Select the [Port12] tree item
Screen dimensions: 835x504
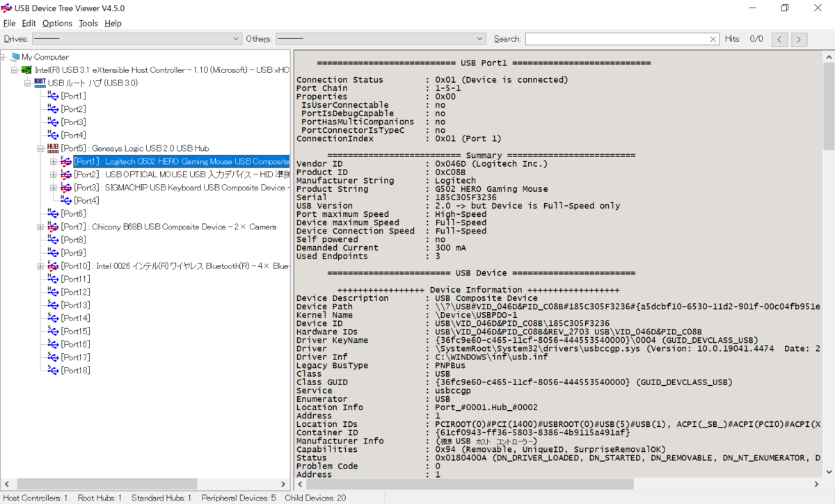pos(76,292)
